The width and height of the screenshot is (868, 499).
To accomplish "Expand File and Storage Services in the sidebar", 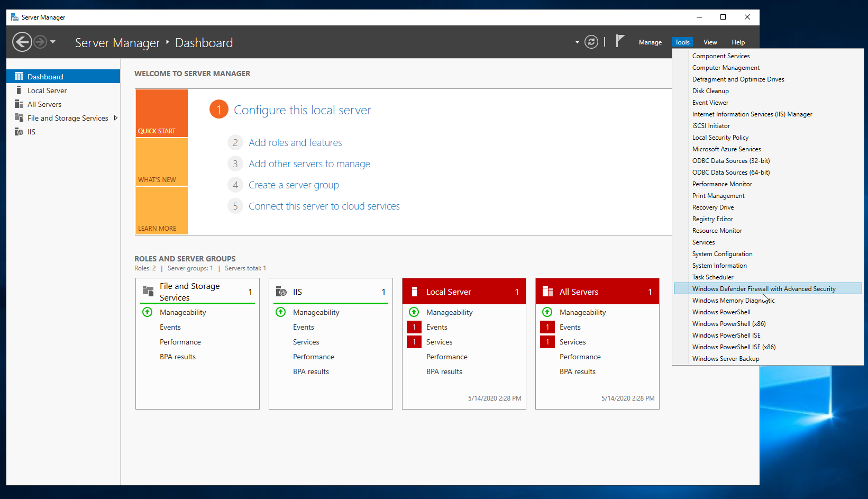I will (x=116, y=117).
